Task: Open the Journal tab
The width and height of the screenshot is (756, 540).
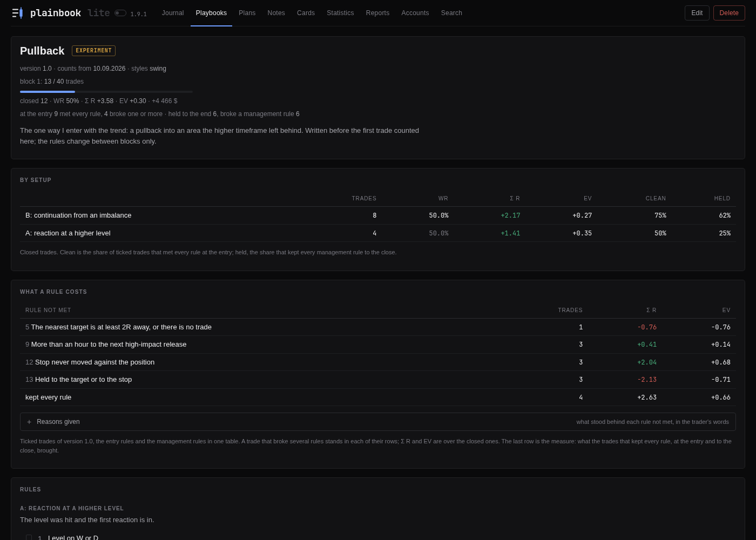Action: coord(173,13)
